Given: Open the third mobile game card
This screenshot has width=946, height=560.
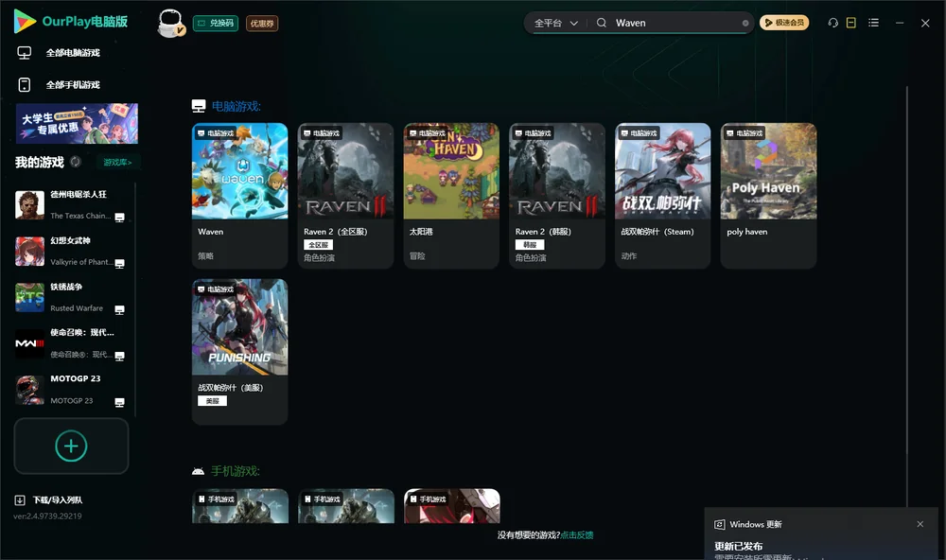Looking at the screenshot, I should (452, 506).
